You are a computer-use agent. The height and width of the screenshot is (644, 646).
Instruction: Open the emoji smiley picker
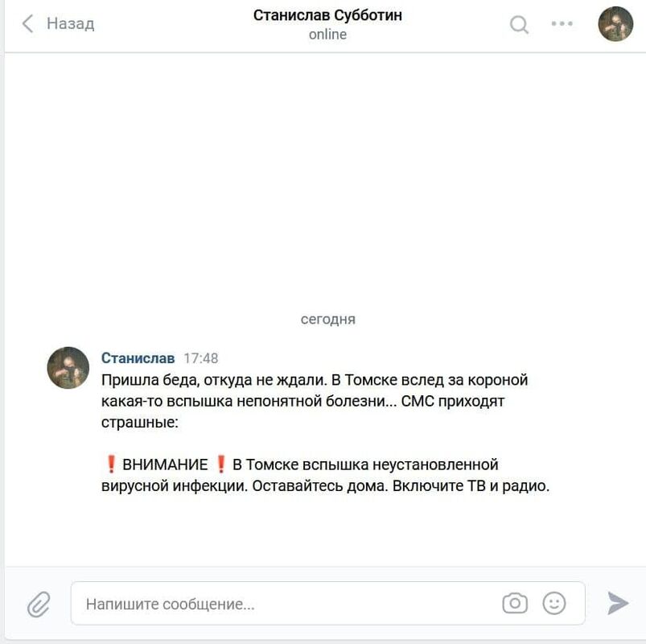pos(554,603)
